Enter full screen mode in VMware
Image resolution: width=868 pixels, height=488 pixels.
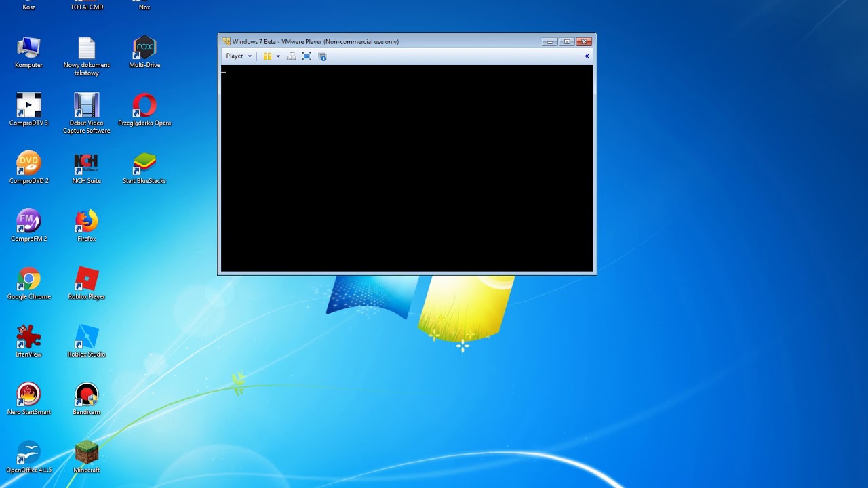point(307,56)
